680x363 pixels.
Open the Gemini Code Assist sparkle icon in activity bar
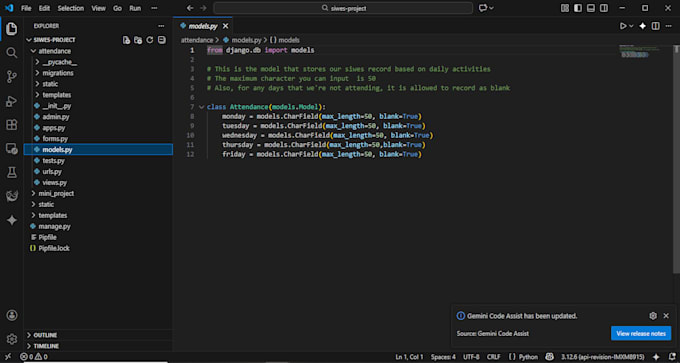tap(12, 220)
